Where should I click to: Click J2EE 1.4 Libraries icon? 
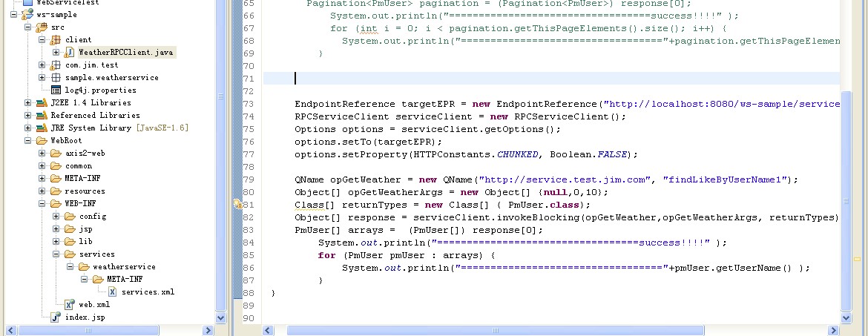[x=41, y=102]
